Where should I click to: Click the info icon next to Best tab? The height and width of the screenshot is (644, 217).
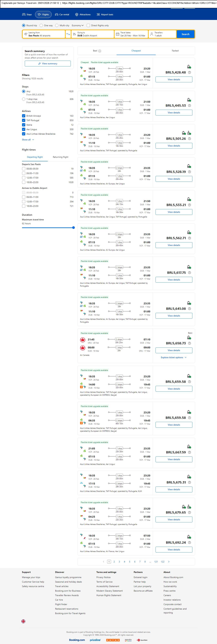tap(100, 51)
